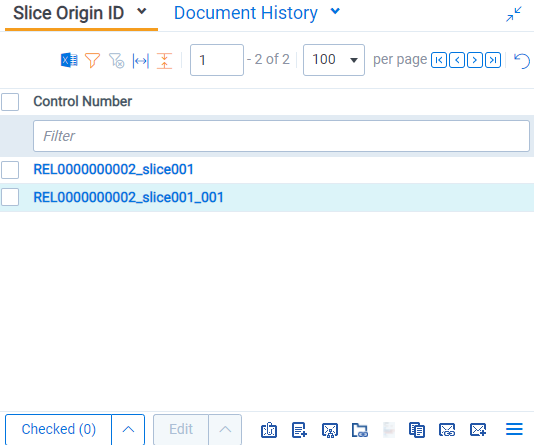534x445 pixels.
Task: Refresh the list with the circular arrow icon
Action: 522,61
